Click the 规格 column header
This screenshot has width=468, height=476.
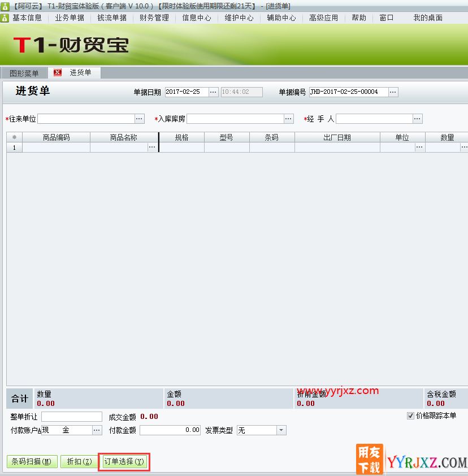click(182, 137)
